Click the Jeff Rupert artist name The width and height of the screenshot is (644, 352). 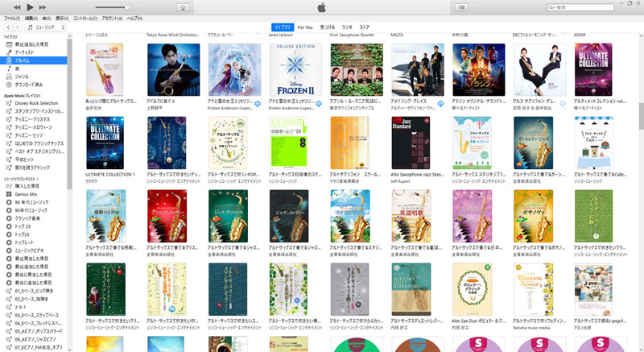tap(400, 181)
